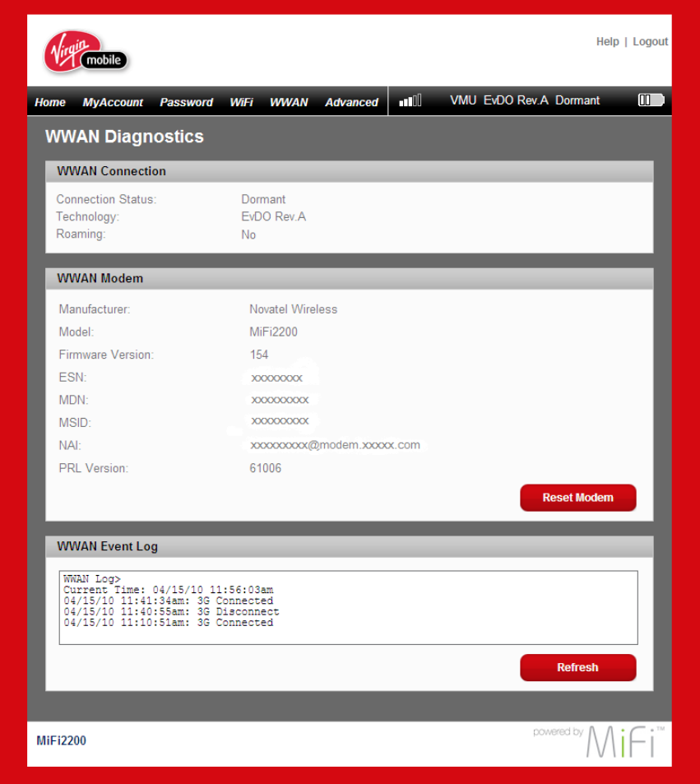Click the masked ESN value
Screen dimensions: 700x784
click(276, 378)
